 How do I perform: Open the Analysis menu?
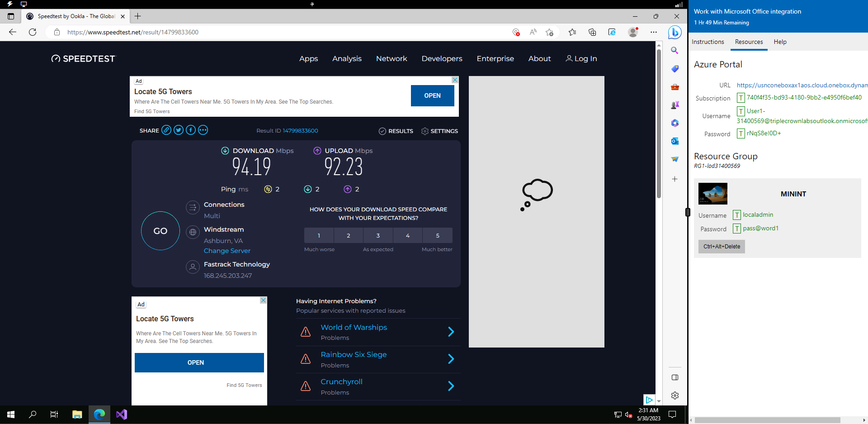[x=347, y=59]
